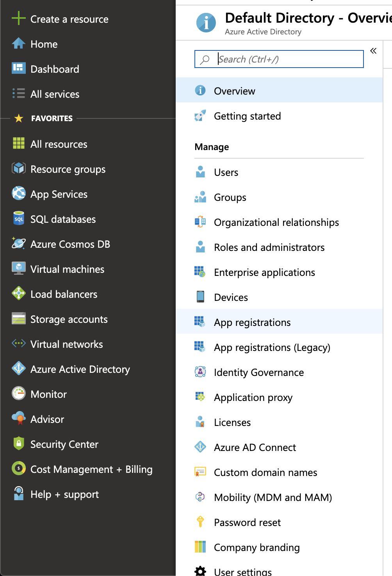Open User settings menu item
This screenshot has width=392, height=576.
point(279,571)
